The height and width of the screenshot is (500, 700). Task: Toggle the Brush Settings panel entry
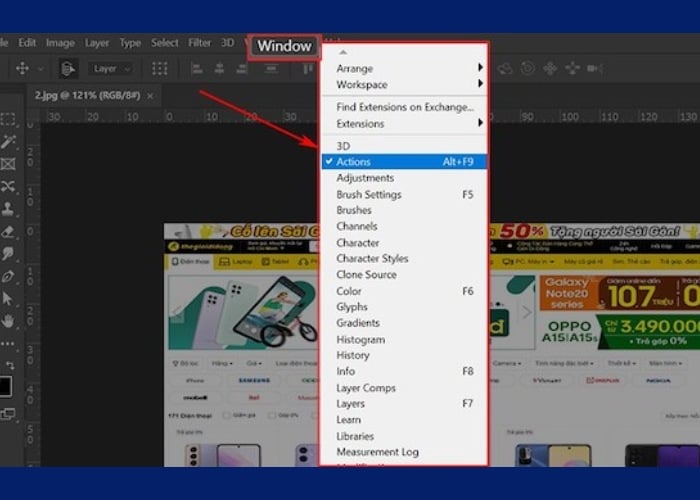click(x=404, y=194)
